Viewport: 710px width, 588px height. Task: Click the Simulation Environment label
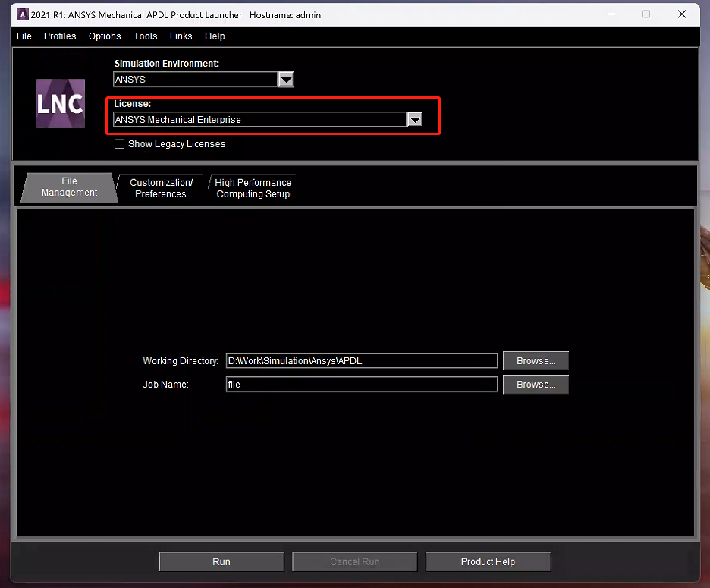(x=167, y=64)
